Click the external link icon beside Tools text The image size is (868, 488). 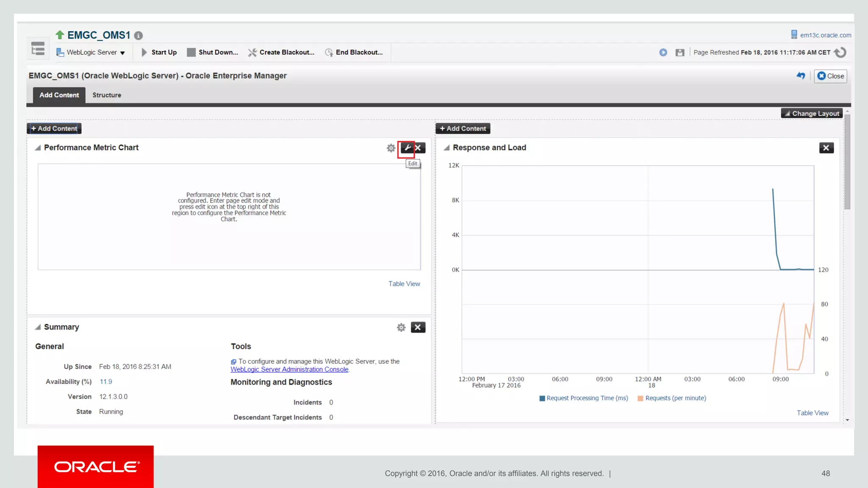[233, 362]
